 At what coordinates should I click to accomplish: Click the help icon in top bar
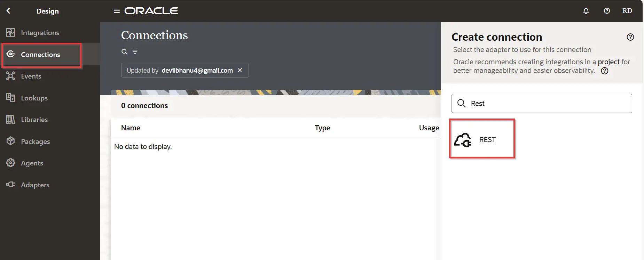607,11
